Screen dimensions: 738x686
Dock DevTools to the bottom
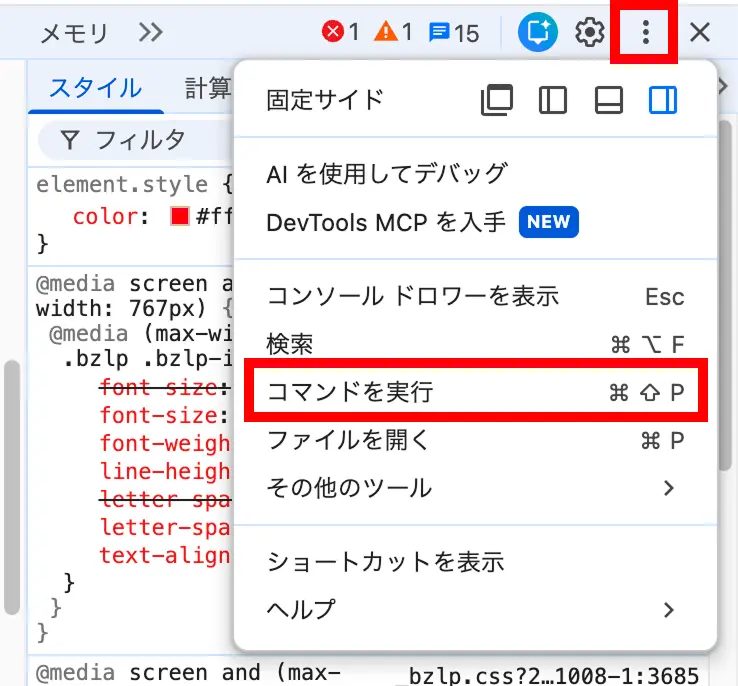pos(609,100)
